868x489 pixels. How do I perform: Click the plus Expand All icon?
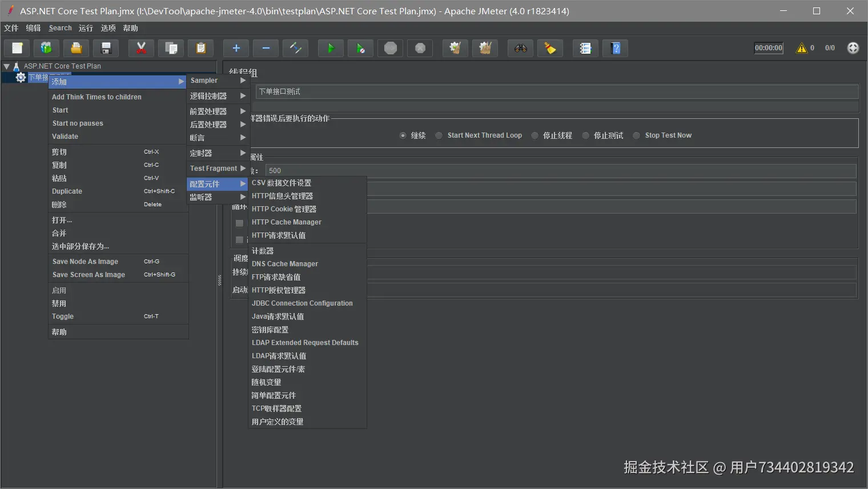pyautogui.click(x=236, y=49)
